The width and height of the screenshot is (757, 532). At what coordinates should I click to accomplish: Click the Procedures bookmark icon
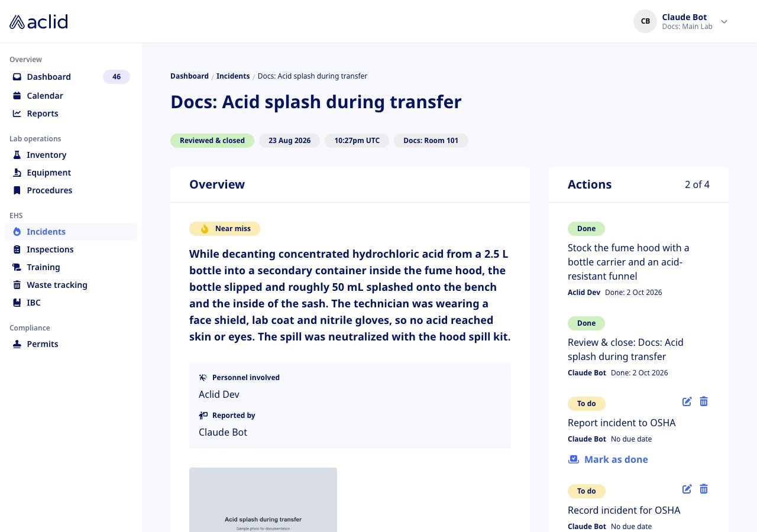[17, 190]
